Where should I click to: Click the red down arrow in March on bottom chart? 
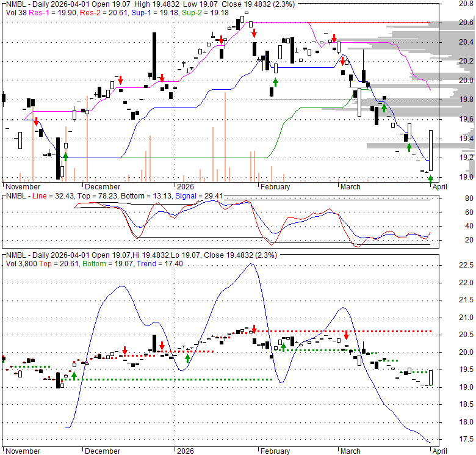(x=346, y=335)
